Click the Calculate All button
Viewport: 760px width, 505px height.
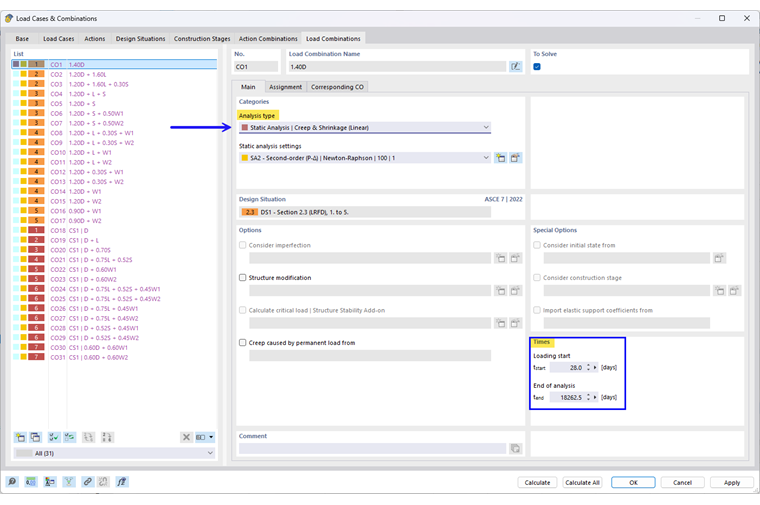pos(582,483)
